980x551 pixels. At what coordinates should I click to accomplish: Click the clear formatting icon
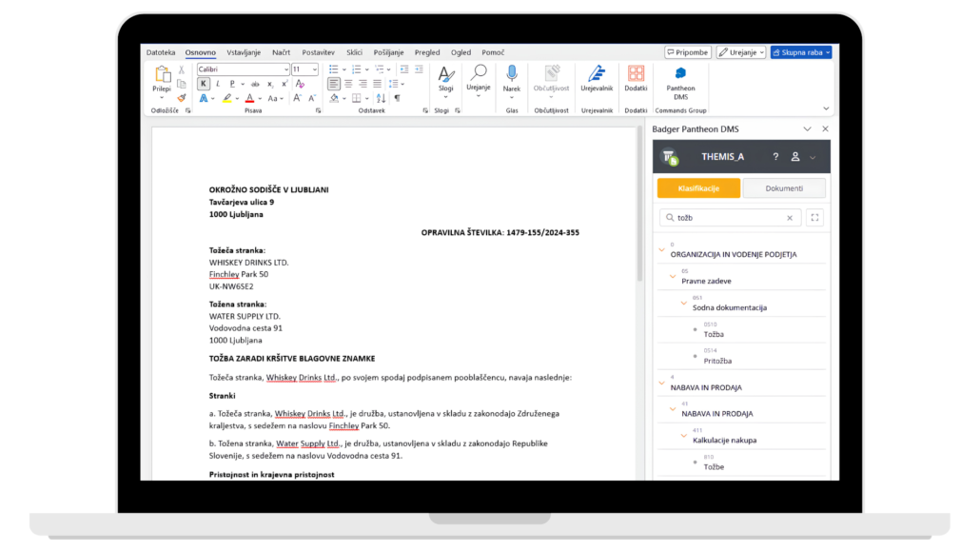click(x=300, y=84)
